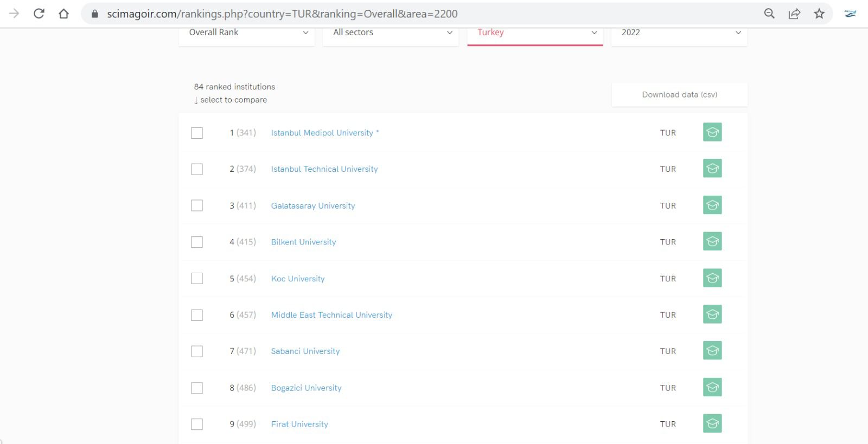Image resolution: width=868 pixels, height=444 pixels.
Task: Click TUR country code in Firat row
Action: 668,424
